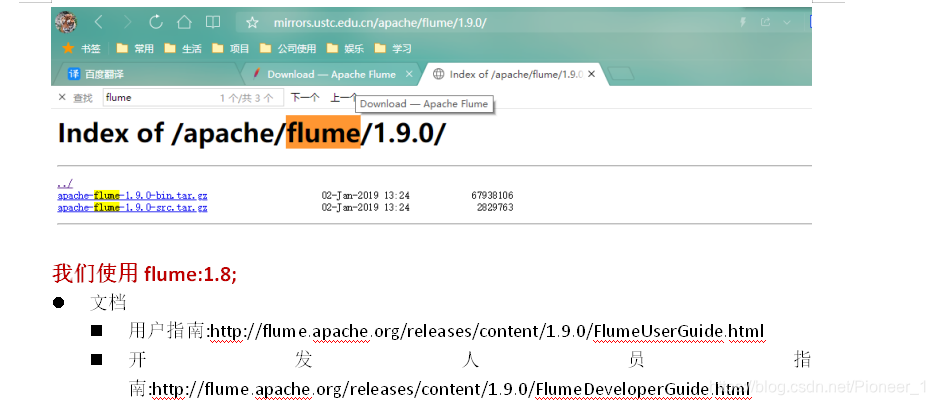Click the lightning speed mode icon
The width and height of the screenshot is (935, 405).
[743, 23]
